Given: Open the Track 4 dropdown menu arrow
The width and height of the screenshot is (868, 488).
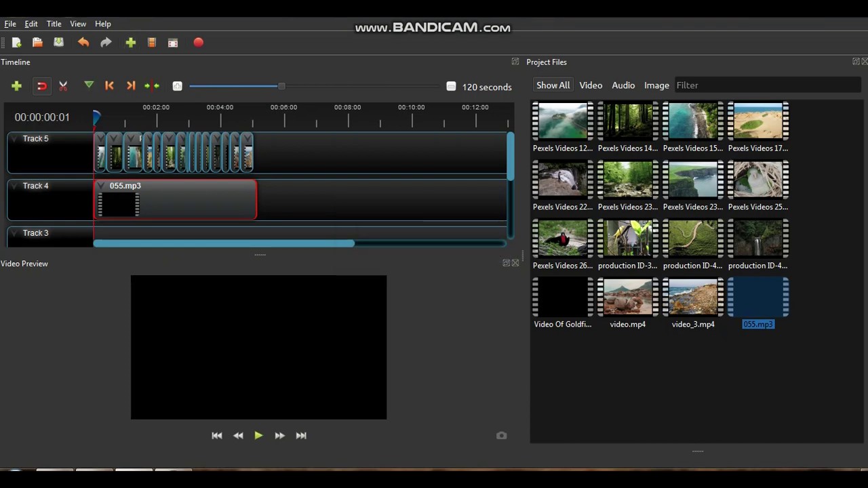Looking at the screenshot, I should pos(14,186).
